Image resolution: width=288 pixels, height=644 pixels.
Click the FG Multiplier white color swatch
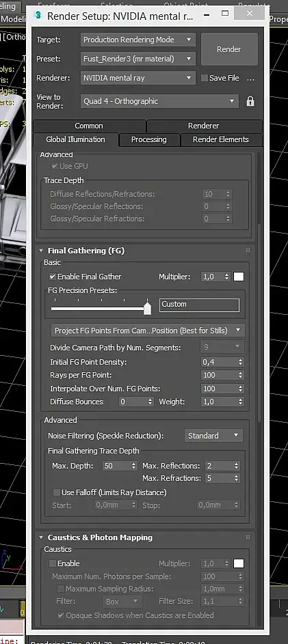tap(239, 277)
